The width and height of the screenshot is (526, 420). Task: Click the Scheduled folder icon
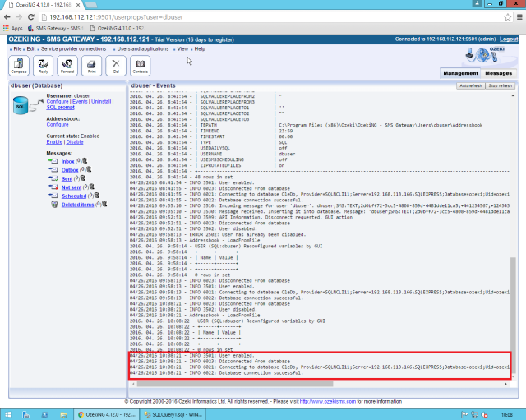(x=53, y=196)
